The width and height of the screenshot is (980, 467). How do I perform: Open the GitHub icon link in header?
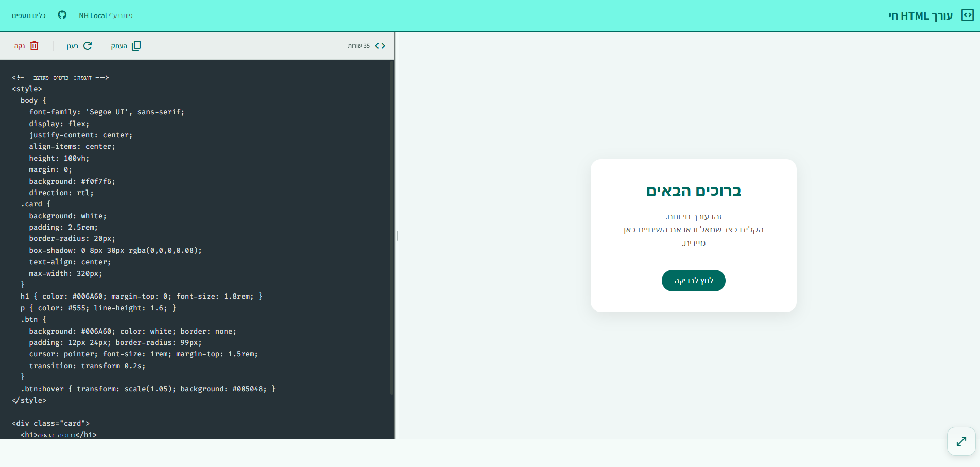[x=62, y=15]
